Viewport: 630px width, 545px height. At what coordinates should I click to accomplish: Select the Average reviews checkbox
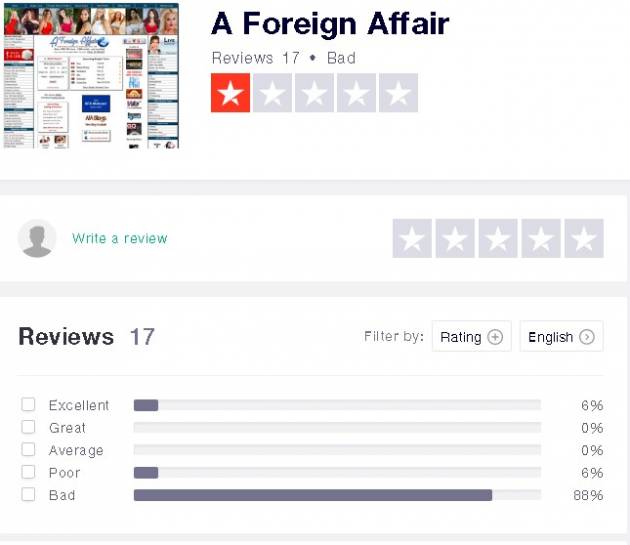point(28,450)
